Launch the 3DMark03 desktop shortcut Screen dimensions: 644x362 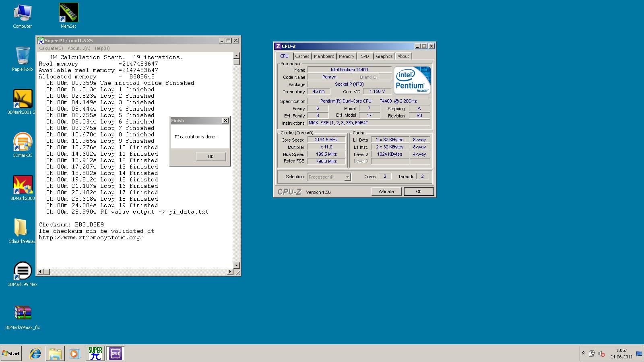coord(23,145)
